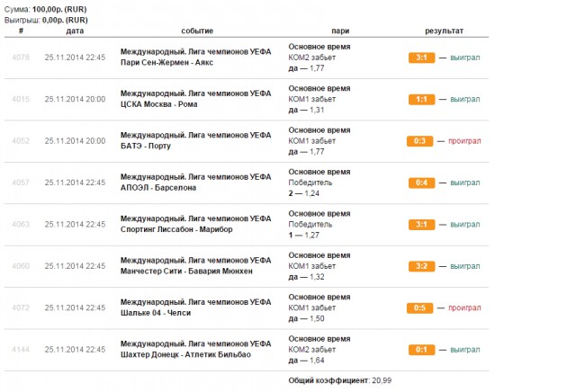The width and height of the screenshot is (576, 392).
Task: Click the 0:5 score badge for Шальке 04 - Челси
Action: tap(418, 307)
